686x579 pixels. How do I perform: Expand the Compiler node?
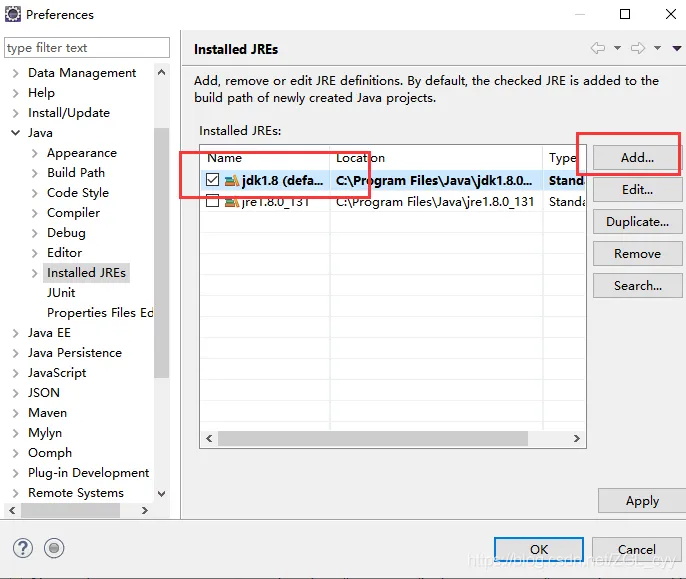click(x=35, y=213)
